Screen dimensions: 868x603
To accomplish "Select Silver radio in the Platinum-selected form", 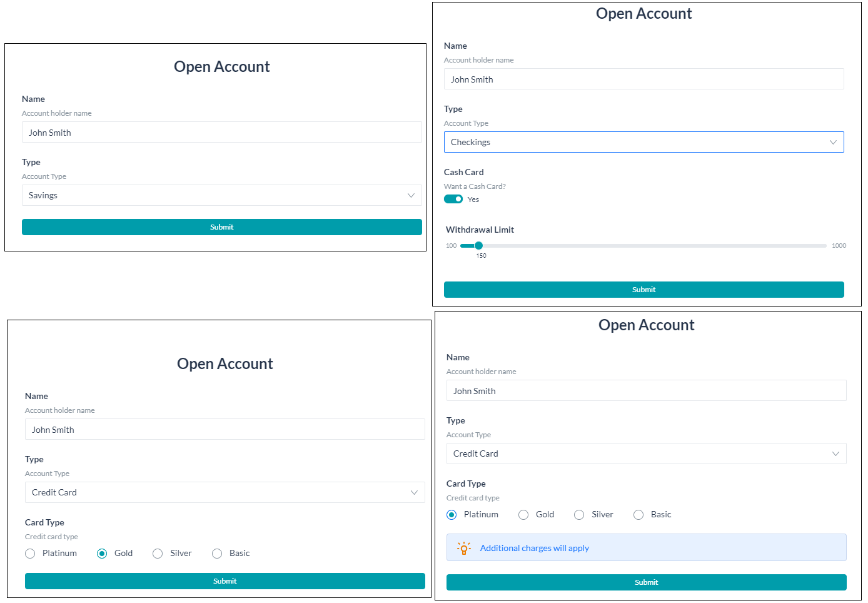I will tap(579, 515).
